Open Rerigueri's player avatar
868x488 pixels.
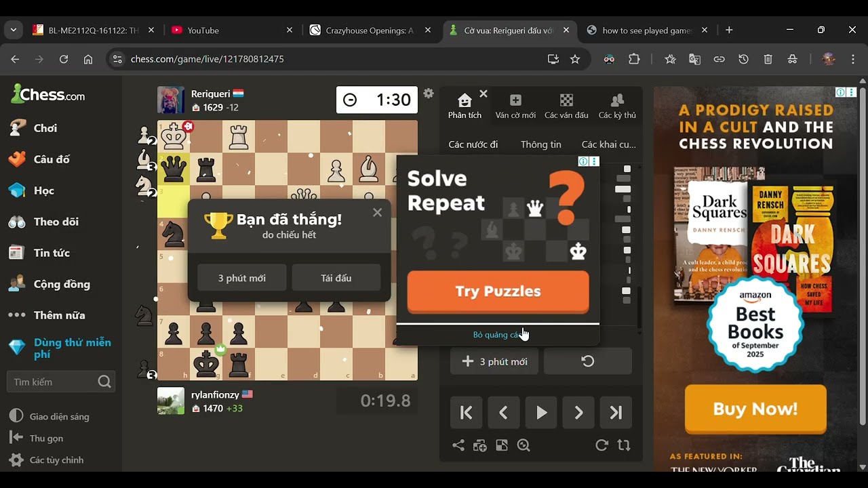(x=171, y=100)
